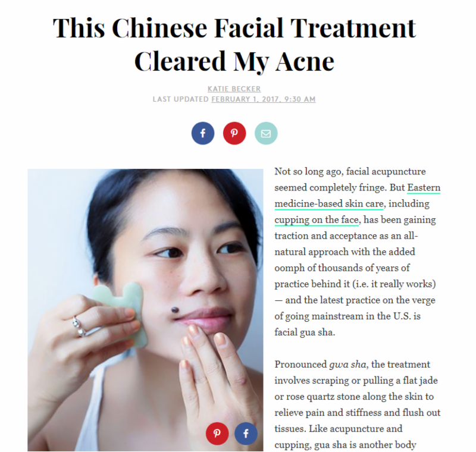
Task: Click 'medicine-based skin care' underlined text
Action: [x=329, y=203]
